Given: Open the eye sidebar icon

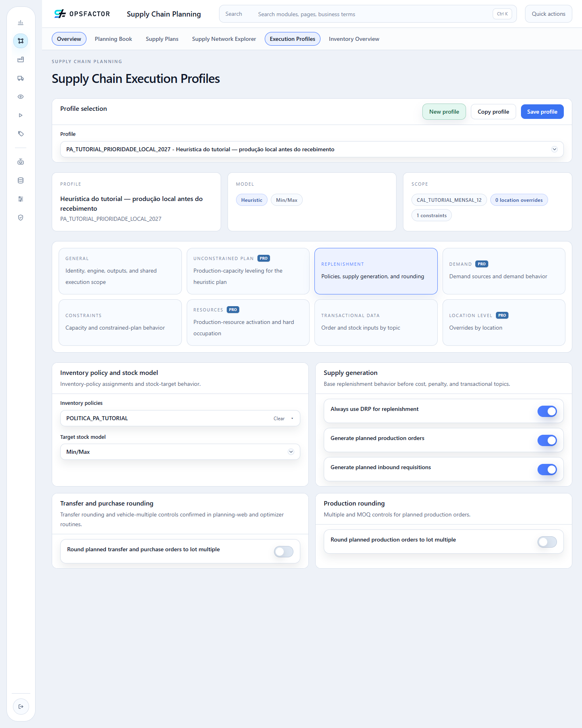Looking at the screenshot, I should (x=21, y=97).
